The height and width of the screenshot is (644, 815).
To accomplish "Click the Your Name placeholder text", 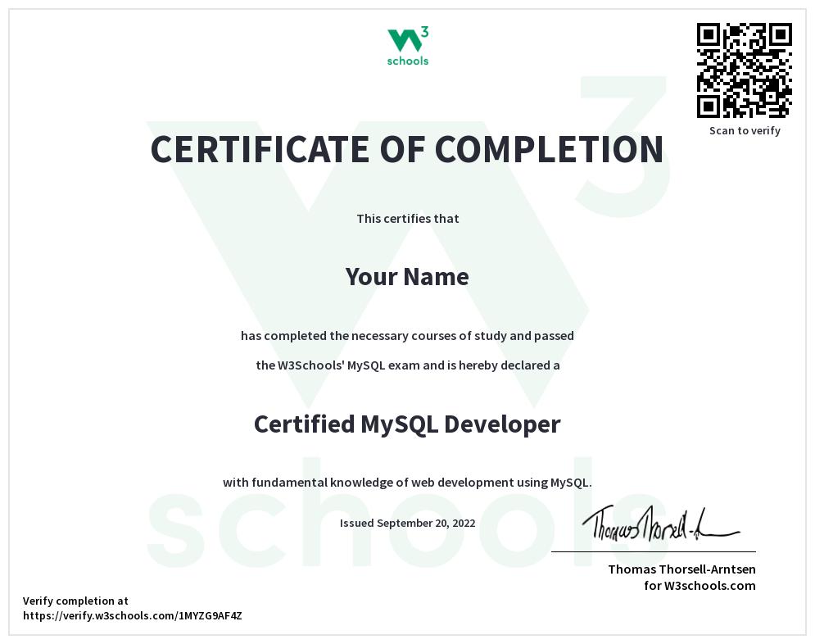I will (x=407, y=277).
